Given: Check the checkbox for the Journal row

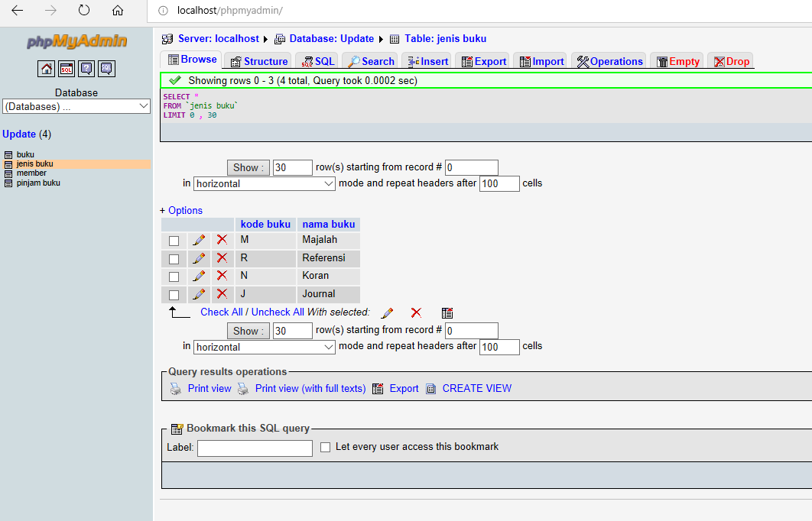Looking at the screenshot, I should tap(174, 294).
